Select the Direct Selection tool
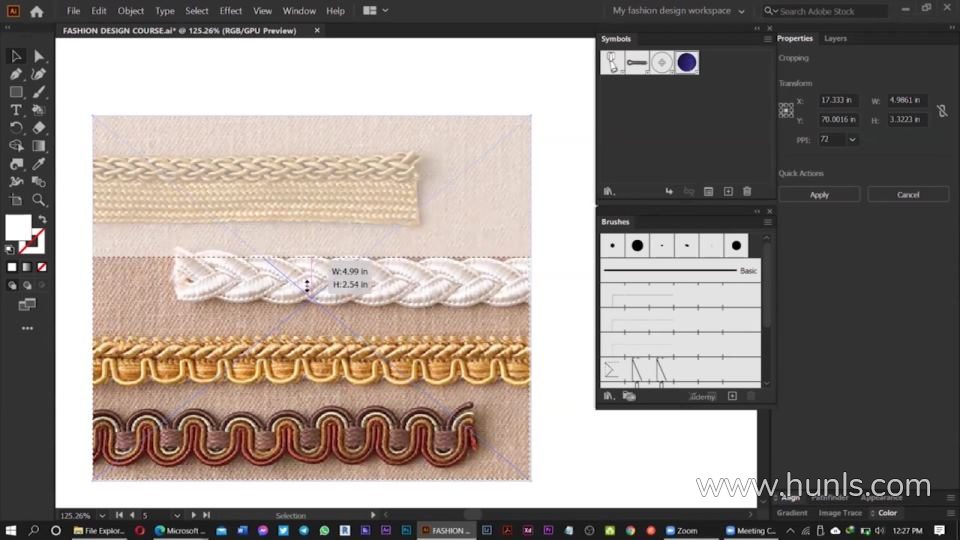This screenshot has height=540, width=960. [39, 56]
